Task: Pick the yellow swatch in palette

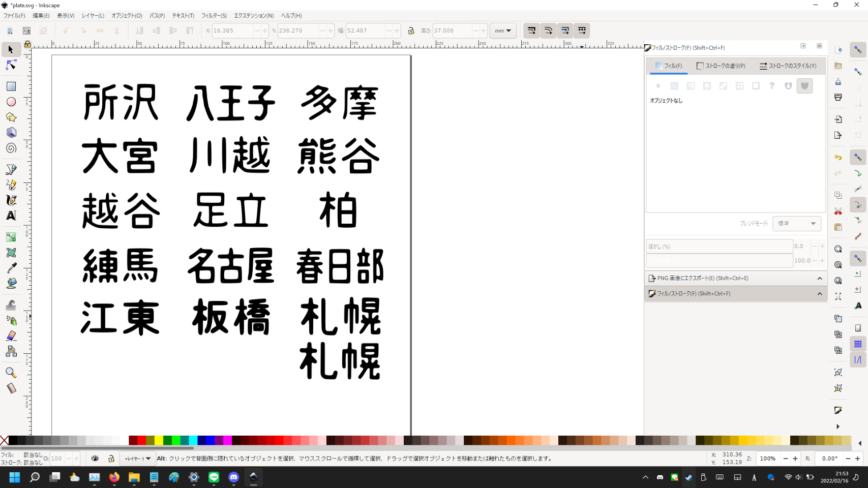Action: [159, 440]
